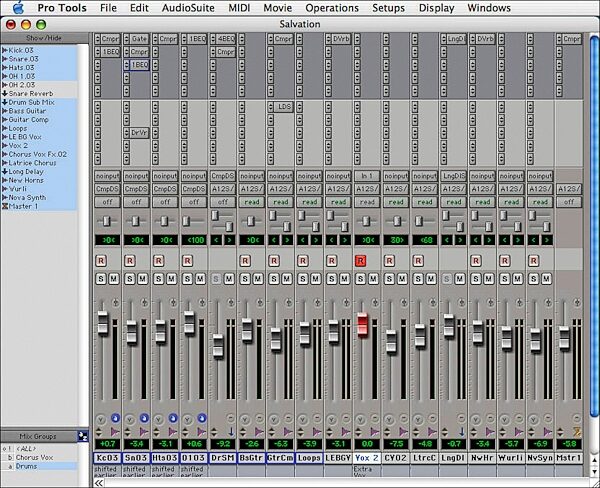Image resolution: width=600 pixels, height=488 pixels.
Task: Record-enable the Kc03 track
Action: 101,261
